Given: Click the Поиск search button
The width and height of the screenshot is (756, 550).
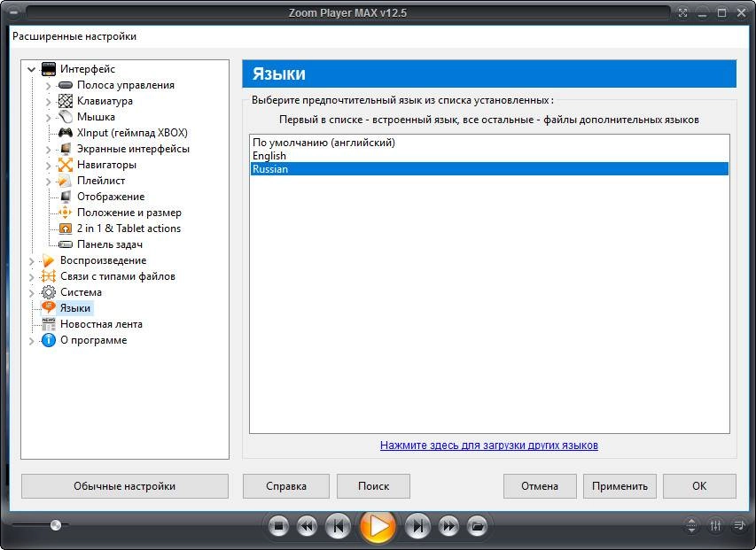Looking at the screenshot, I should (374, 486).
